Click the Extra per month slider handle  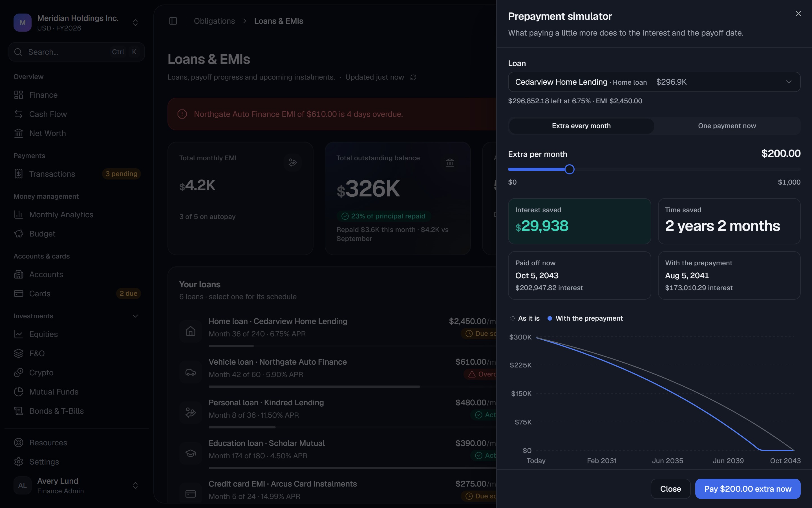point(570,169)
